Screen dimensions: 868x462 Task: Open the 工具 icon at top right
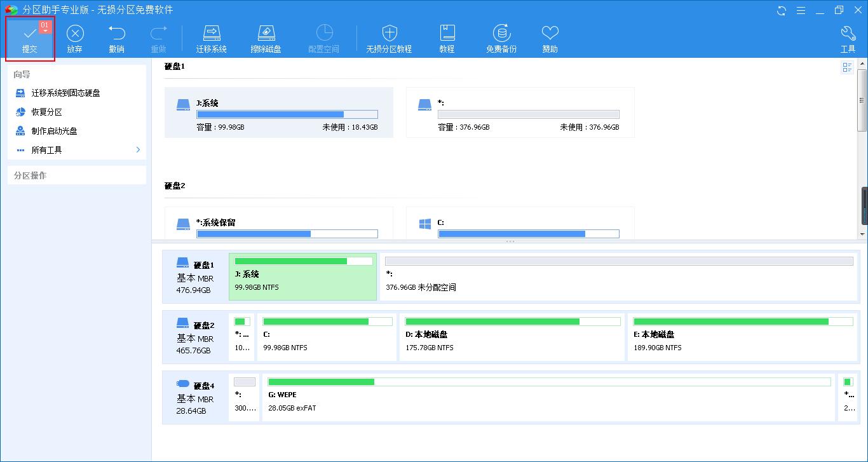[848, 37]
